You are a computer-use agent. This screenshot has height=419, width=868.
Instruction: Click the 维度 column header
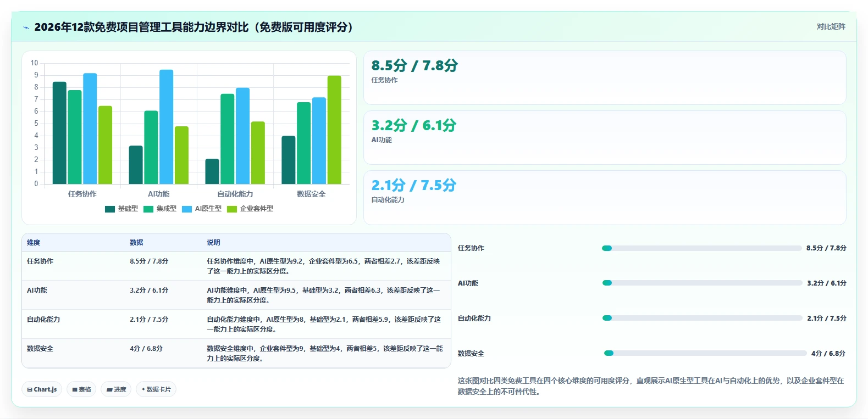coord(34,242)
